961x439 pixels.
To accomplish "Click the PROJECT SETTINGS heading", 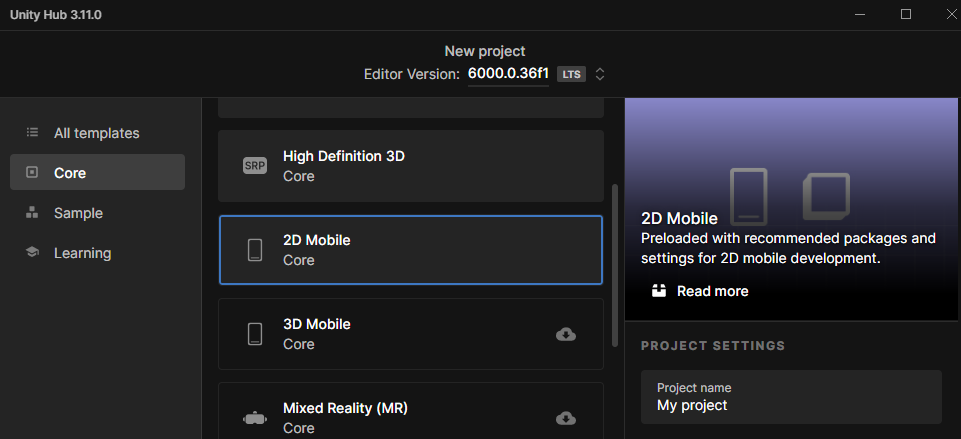I will click(x=713, y=346).
